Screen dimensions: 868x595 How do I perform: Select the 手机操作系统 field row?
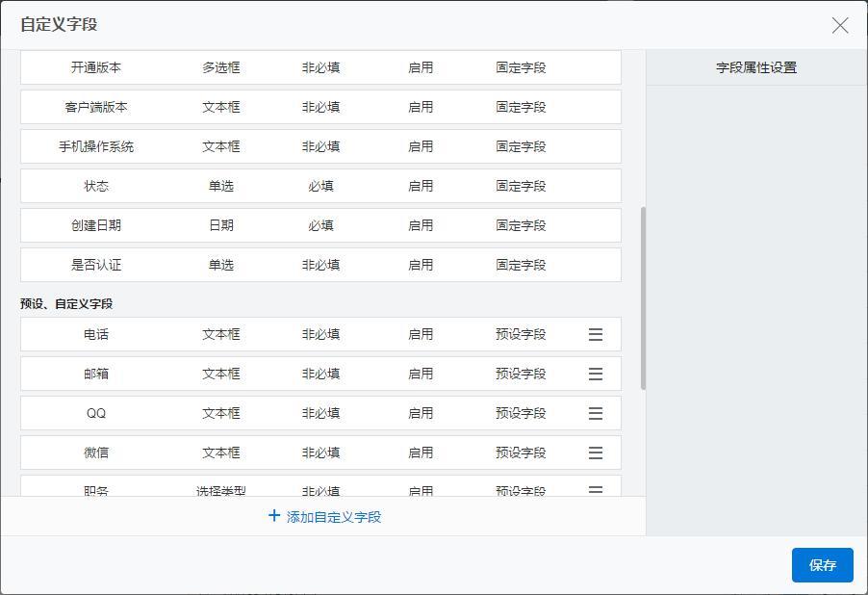320,146
